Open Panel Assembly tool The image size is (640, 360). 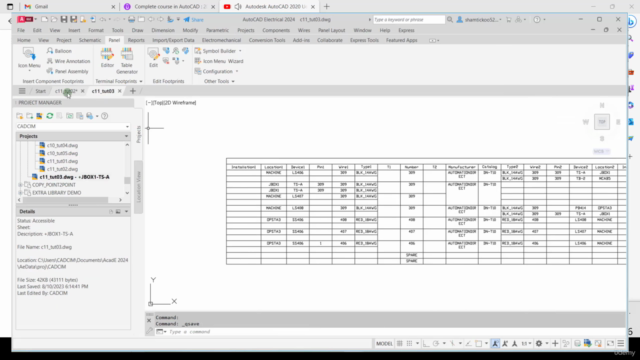67,71
